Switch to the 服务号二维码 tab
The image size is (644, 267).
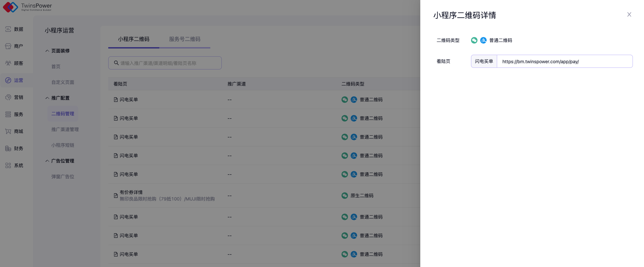(x=184, y=39)
